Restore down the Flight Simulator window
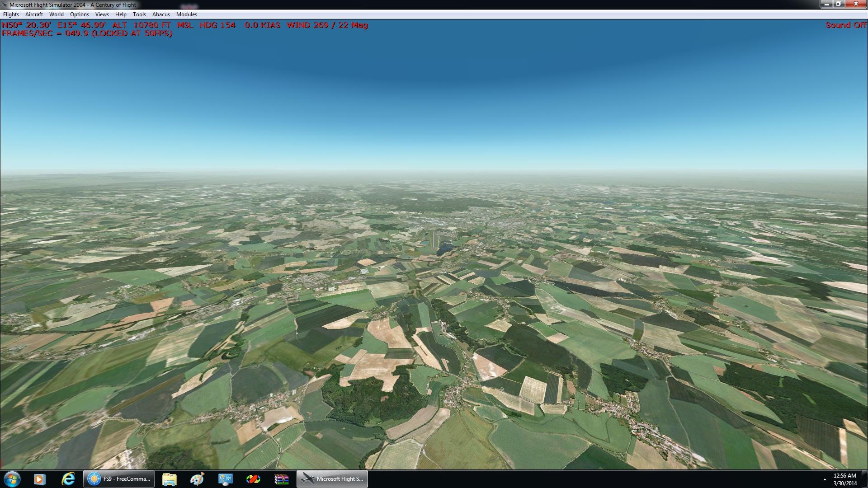 [x=839, y=4]
